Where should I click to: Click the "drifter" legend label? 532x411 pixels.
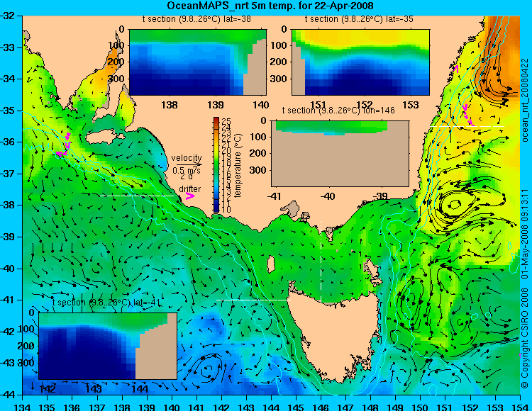tap(189, 188)
